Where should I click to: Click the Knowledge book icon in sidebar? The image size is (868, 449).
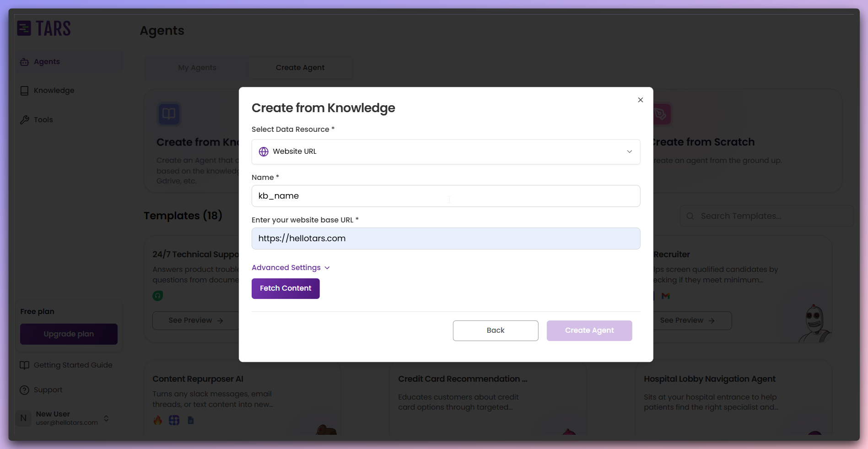[x=24, y=91]
